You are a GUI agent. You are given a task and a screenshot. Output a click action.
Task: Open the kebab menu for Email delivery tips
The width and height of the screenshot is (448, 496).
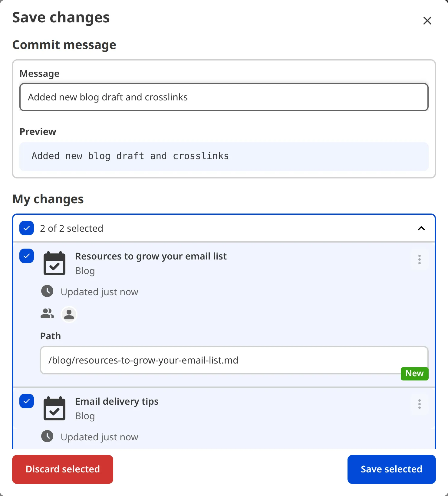click(x=420, y=404)
